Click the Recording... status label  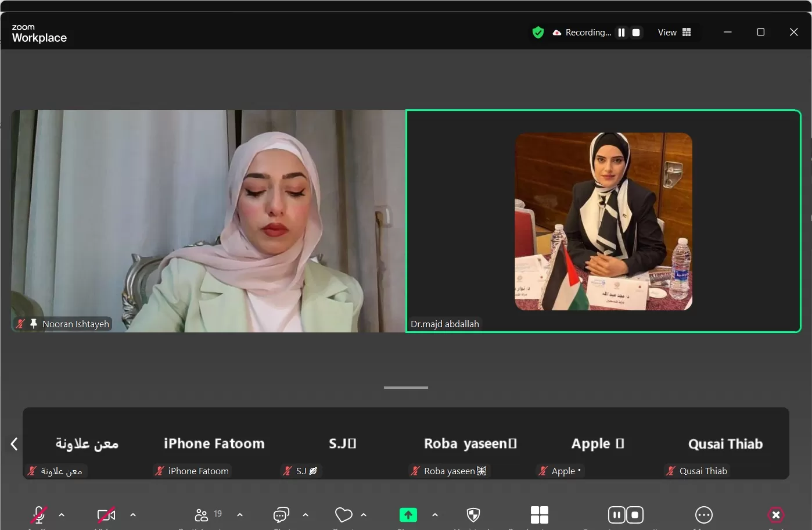click(x=588, y=33)
